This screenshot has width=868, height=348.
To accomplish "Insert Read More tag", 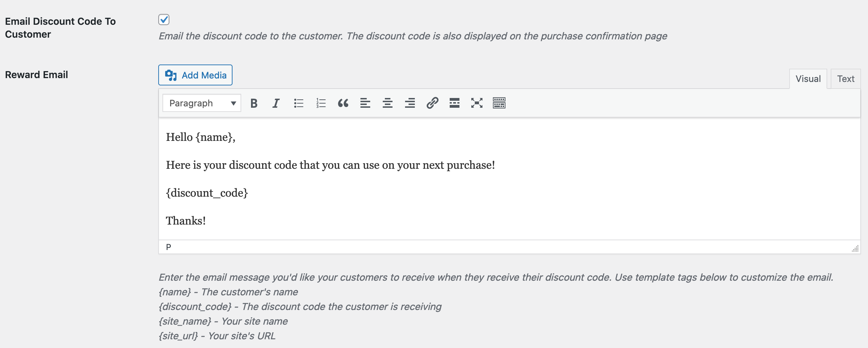I will [x=454, y=103].
